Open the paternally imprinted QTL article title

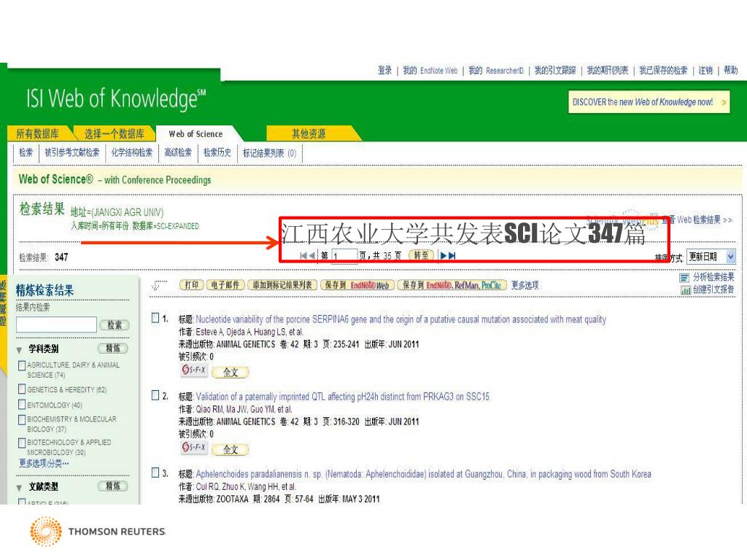point(343,397)
